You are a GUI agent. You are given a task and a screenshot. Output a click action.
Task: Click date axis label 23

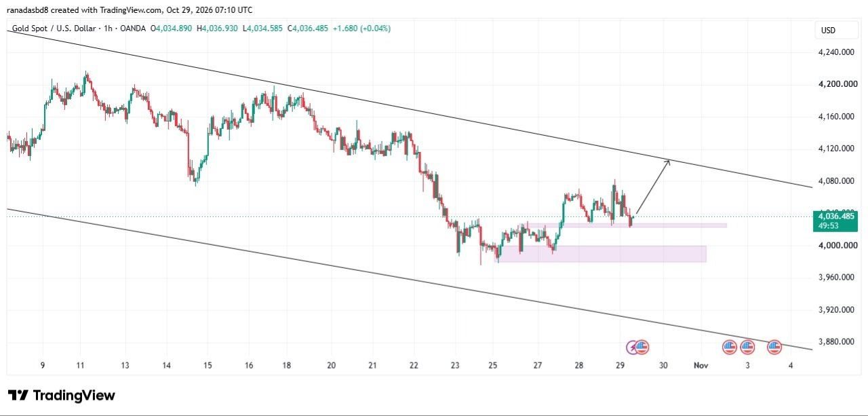(x=454, y=365)
